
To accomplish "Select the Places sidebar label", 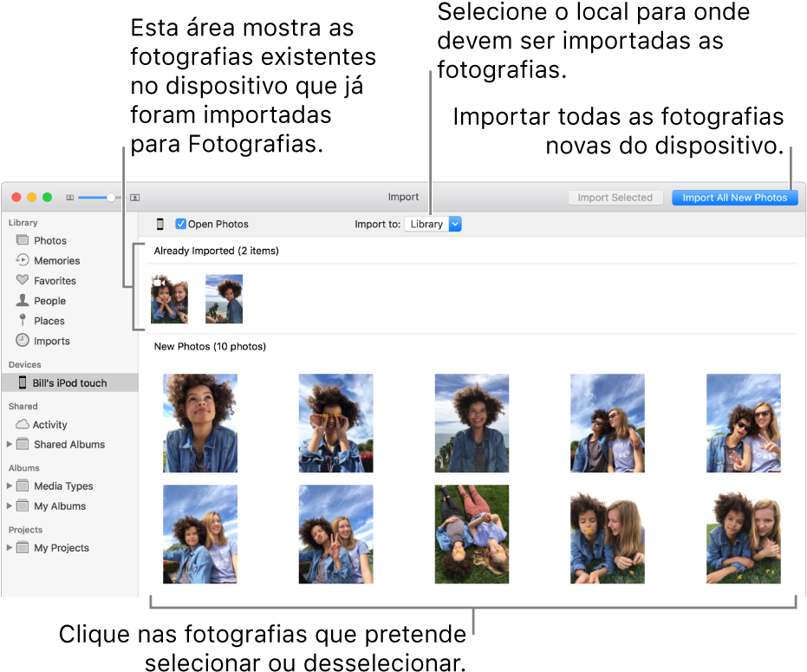I will (49, 321).
